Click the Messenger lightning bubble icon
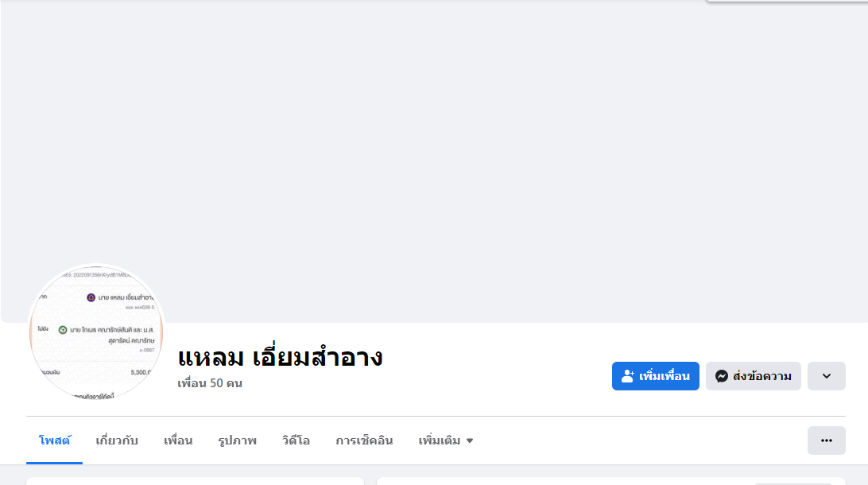868x485 pixels. coord(722,376)
